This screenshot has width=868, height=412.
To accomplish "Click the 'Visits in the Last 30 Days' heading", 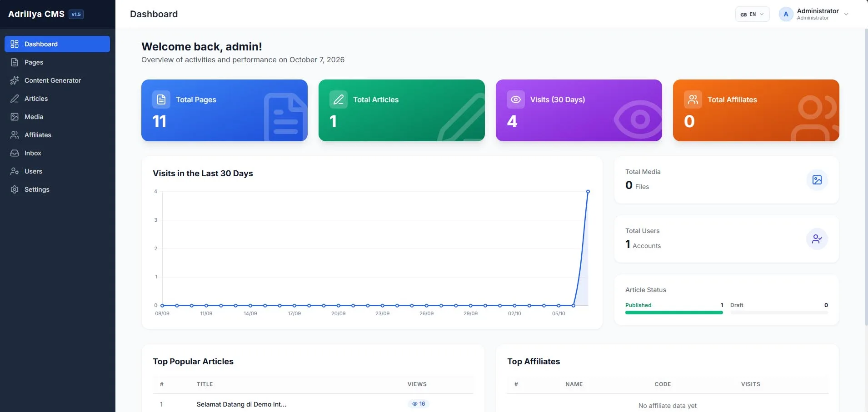I will click(x=203, y=174).
